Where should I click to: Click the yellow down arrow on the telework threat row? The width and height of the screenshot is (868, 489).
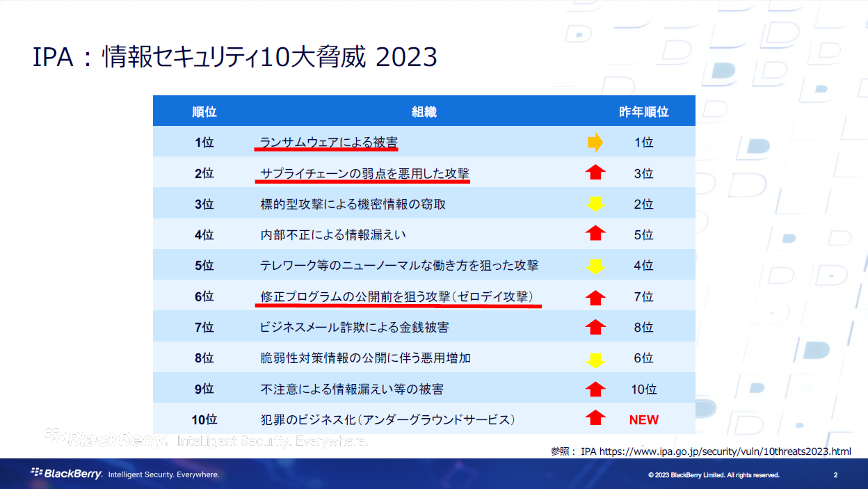tap(595, 265)
